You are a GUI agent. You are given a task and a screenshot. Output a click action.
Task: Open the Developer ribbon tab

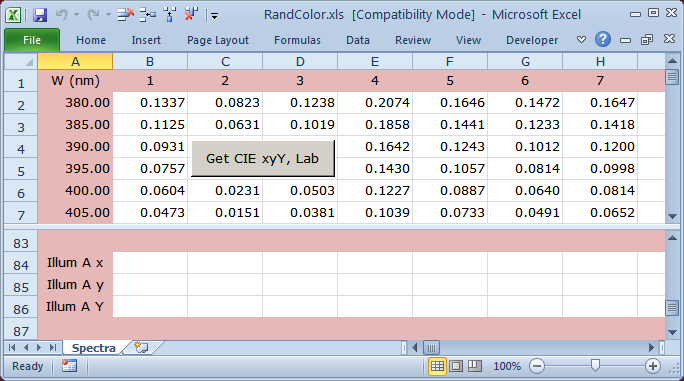pyautogui.click(x=532, y=40)
